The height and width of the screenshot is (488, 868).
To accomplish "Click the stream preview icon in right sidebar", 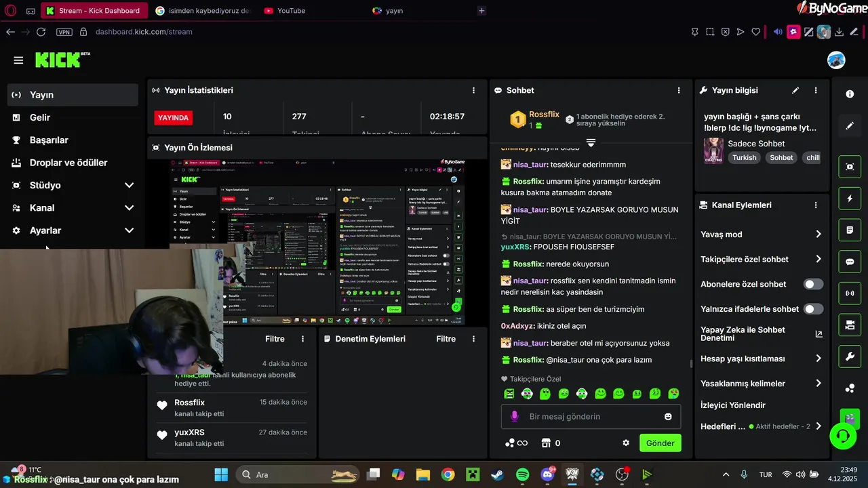I will coord(850,167).
